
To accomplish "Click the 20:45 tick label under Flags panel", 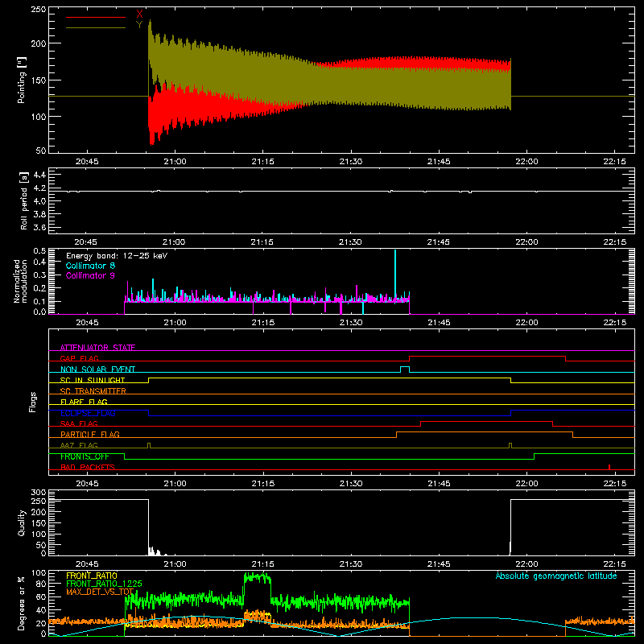I will (87, 484).
